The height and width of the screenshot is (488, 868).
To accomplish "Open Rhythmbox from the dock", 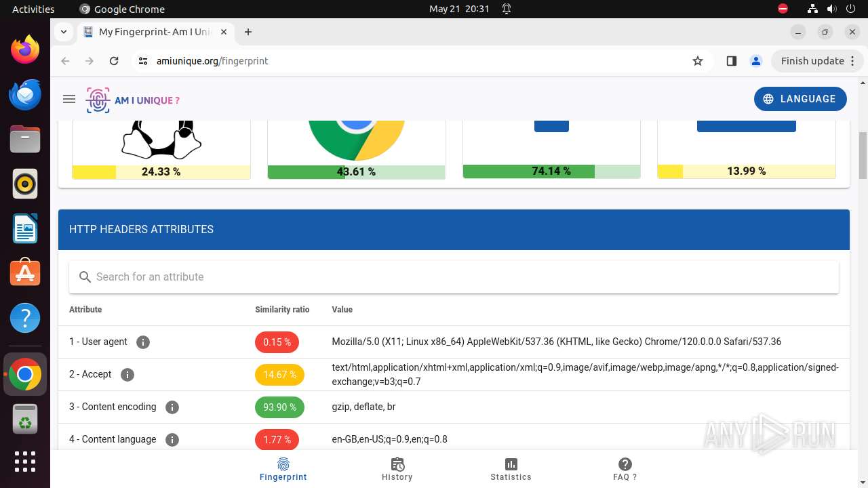I will (25, 184).
